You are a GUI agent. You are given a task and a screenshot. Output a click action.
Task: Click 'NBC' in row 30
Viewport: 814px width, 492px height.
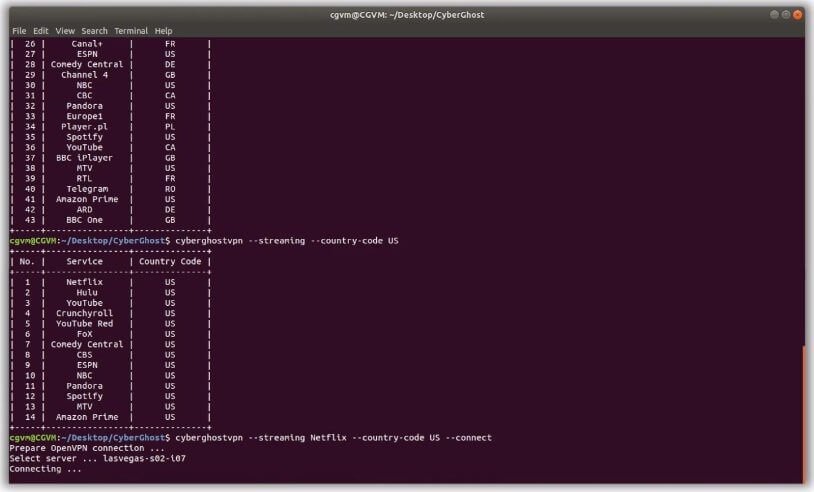pyautogui.click(x=84, y=85)
